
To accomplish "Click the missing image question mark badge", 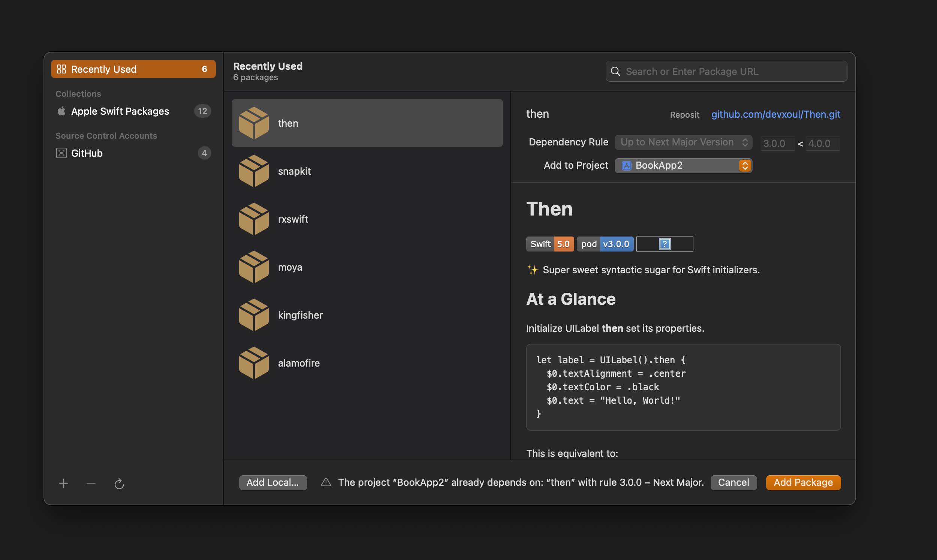I will coord(665,244).
